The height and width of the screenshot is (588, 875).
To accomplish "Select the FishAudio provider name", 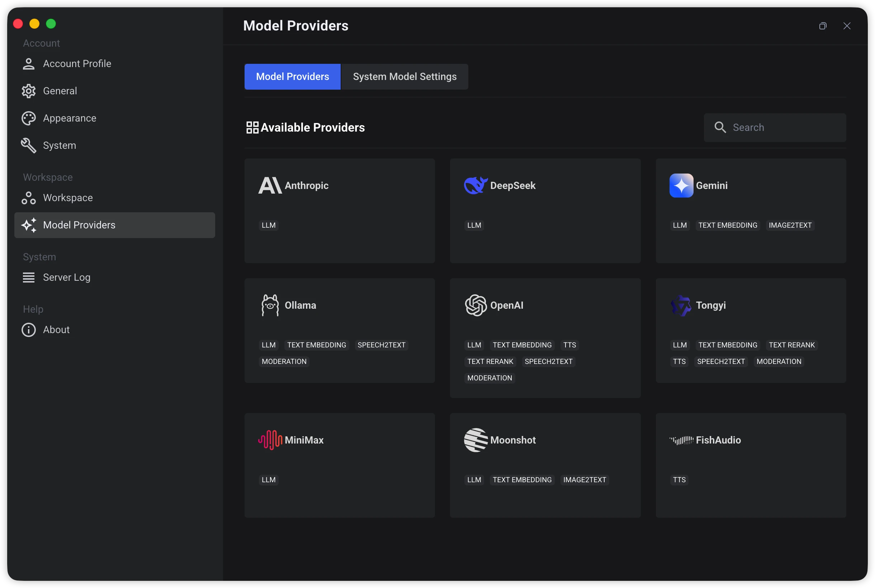I will coord(718,440).
